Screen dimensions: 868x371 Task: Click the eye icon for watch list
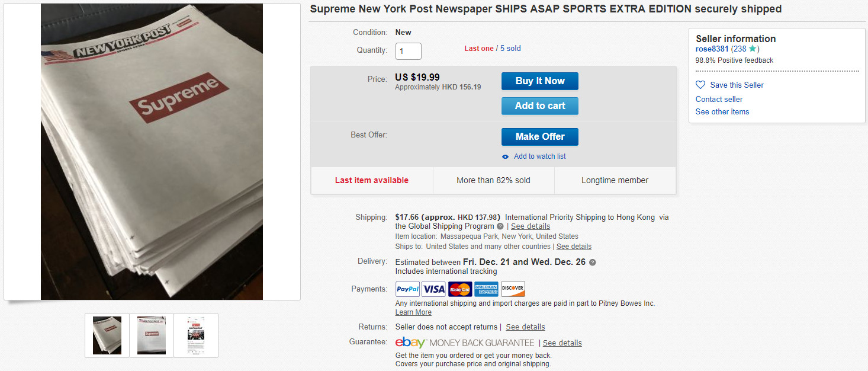505,156
